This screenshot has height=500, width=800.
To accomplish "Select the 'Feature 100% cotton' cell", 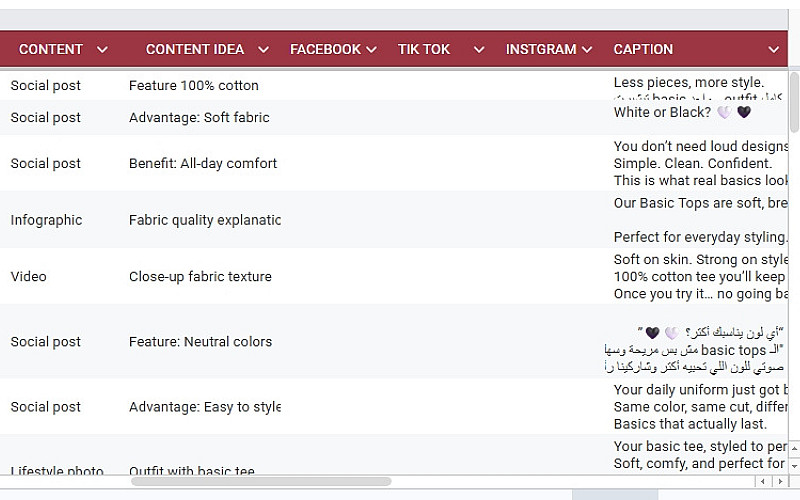I will pos(193,86).
